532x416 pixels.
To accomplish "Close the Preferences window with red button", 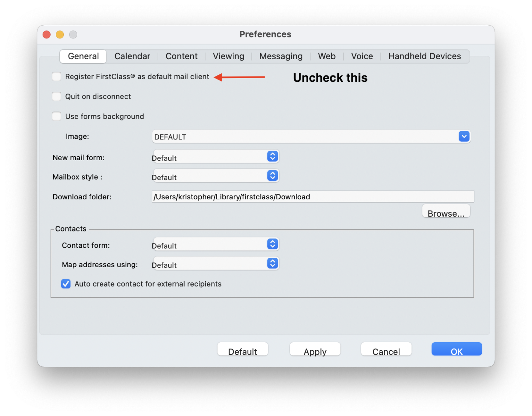I will (x=46, y=35).
